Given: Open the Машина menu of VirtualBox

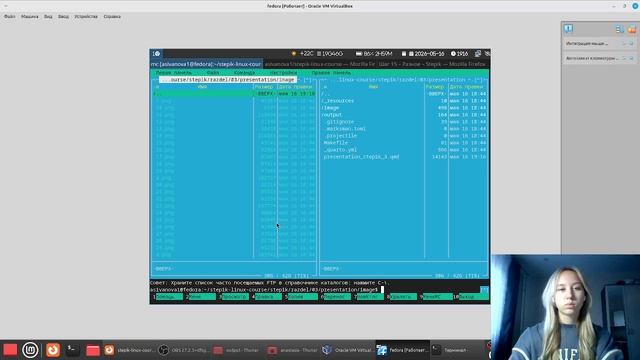Looking at the screenshot, I should [x=30, y=17].
